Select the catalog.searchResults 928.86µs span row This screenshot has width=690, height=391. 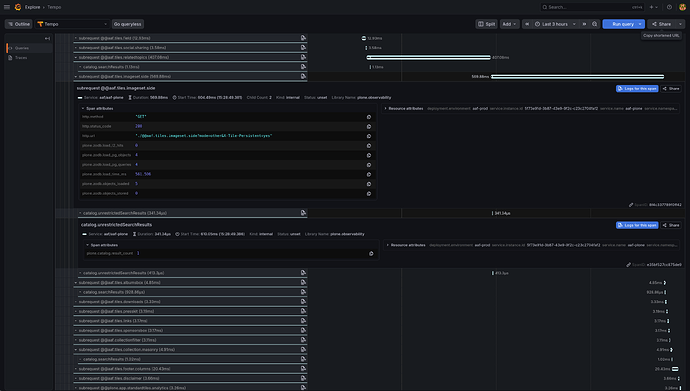(192, 292)
